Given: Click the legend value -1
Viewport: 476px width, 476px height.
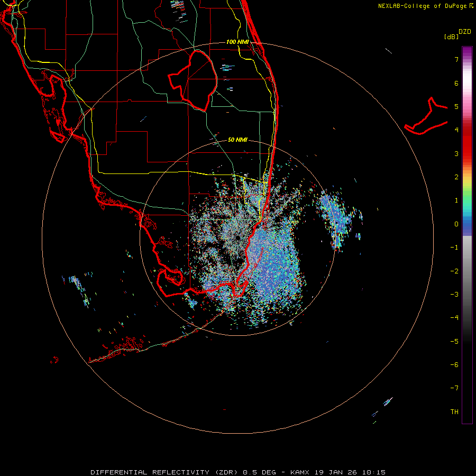Looking at the screenshot, I should (454, 248).
